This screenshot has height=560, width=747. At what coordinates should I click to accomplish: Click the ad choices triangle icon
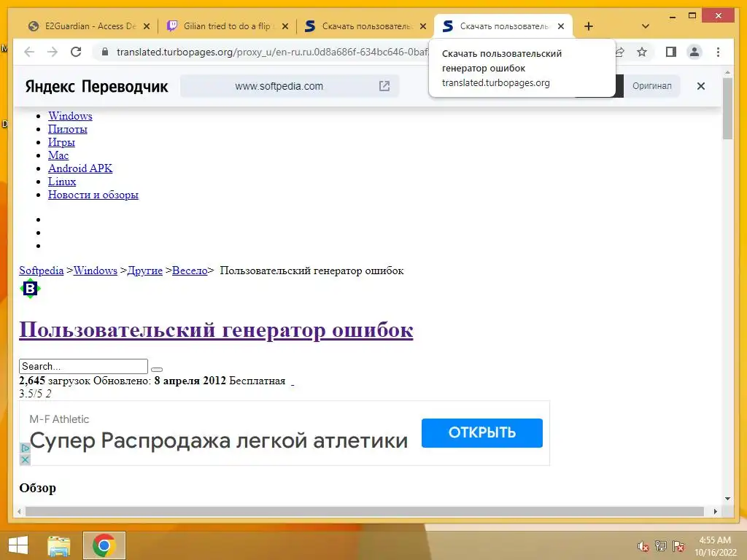(26, 448)
